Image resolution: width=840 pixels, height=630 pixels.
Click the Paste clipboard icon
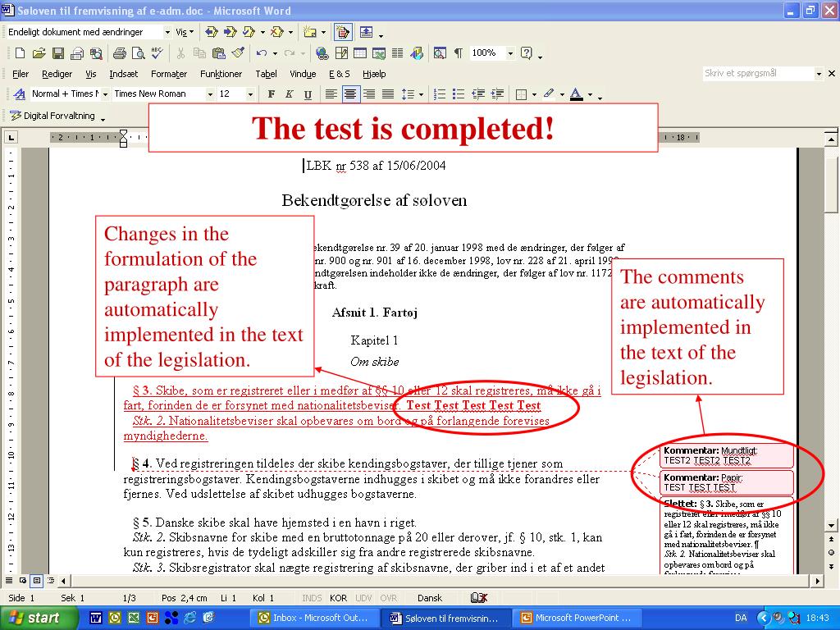[x=218, y=53]
